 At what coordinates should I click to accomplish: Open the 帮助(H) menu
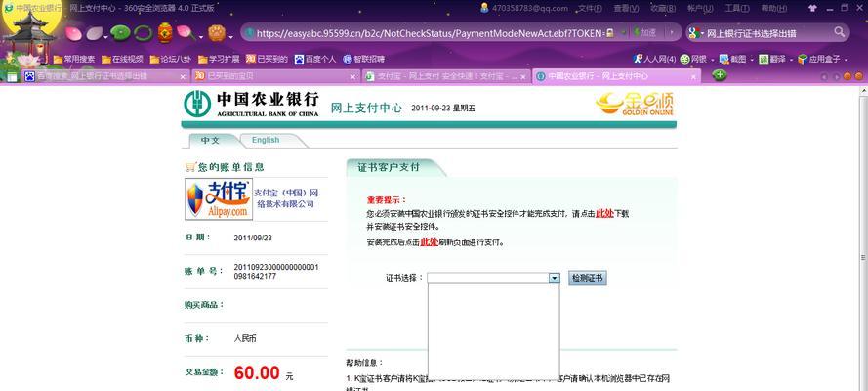[773, 8]
